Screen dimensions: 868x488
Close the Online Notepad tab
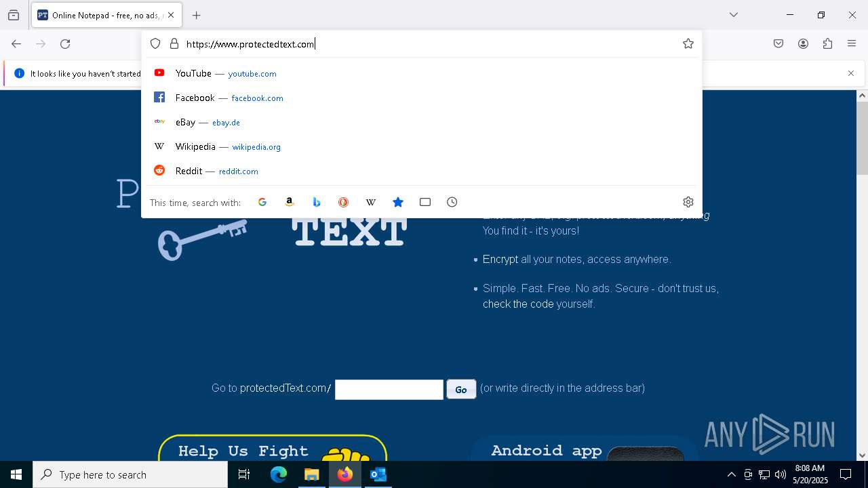tap(171, 15)
